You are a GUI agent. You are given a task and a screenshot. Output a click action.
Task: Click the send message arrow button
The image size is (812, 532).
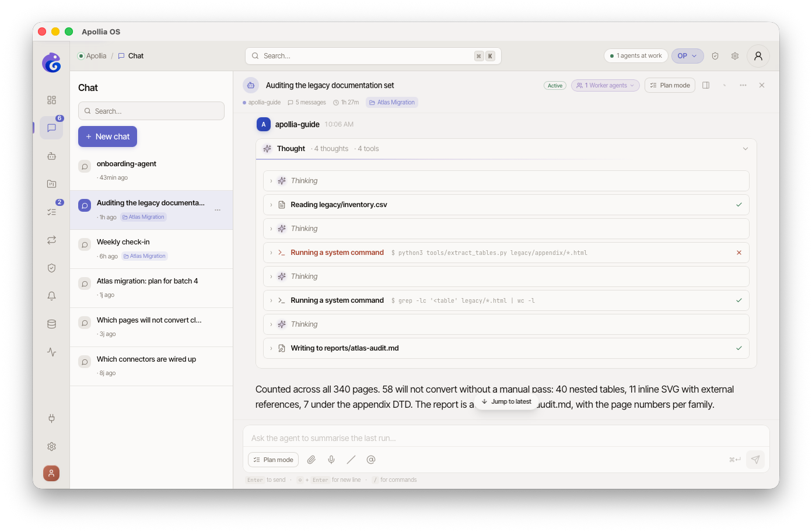point(755,460)
